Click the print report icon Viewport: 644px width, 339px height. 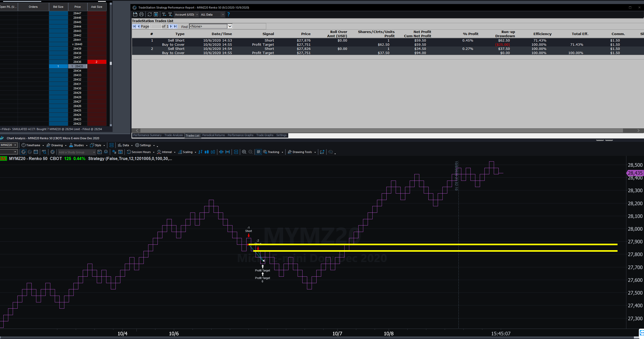(141, 15)
